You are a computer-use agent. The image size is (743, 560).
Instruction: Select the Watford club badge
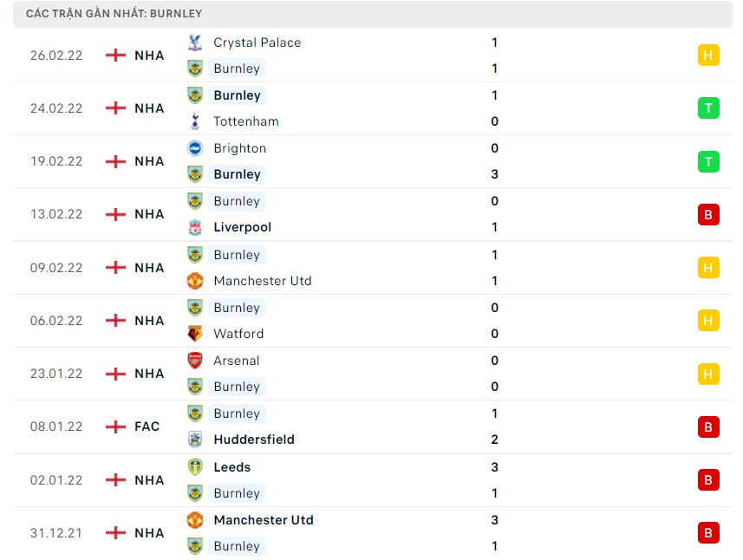coord(195,334)
